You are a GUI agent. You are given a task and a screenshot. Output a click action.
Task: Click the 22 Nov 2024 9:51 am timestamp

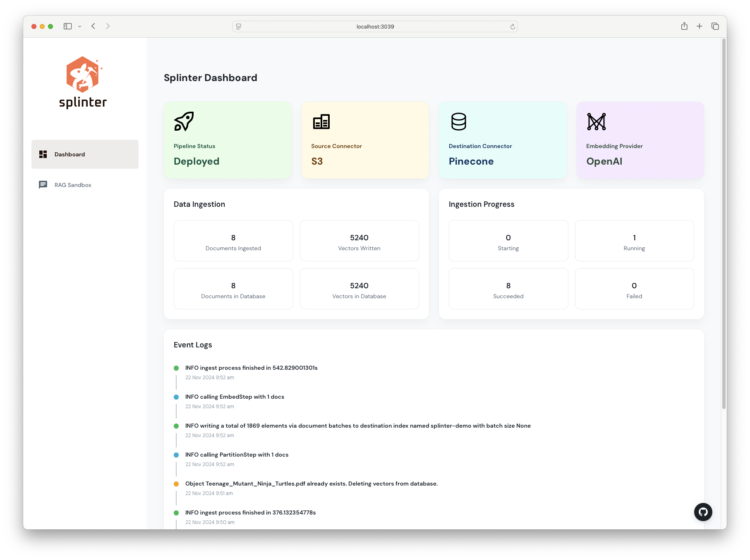[209, 493]
